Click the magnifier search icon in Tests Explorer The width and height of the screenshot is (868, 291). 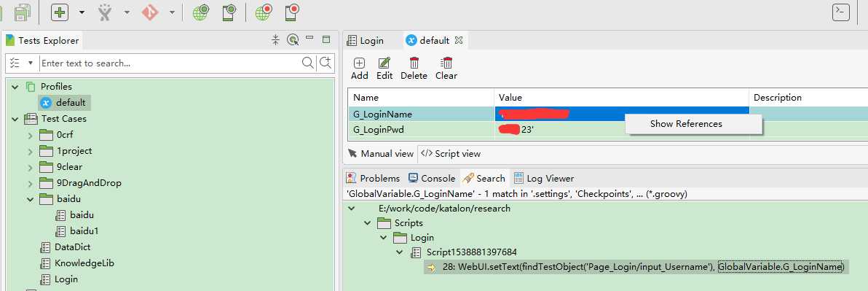[x=308, y=63]
